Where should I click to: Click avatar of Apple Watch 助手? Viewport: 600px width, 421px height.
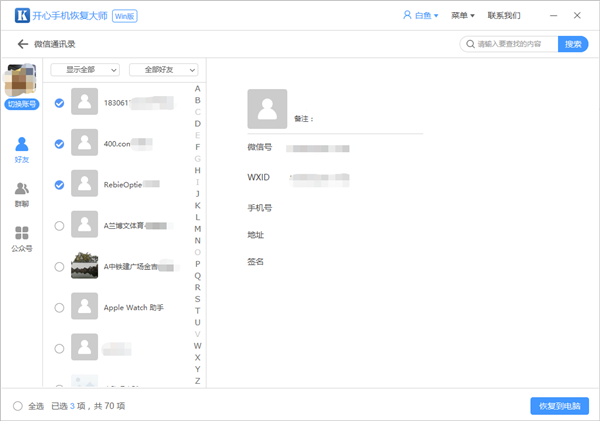point(85,306)
